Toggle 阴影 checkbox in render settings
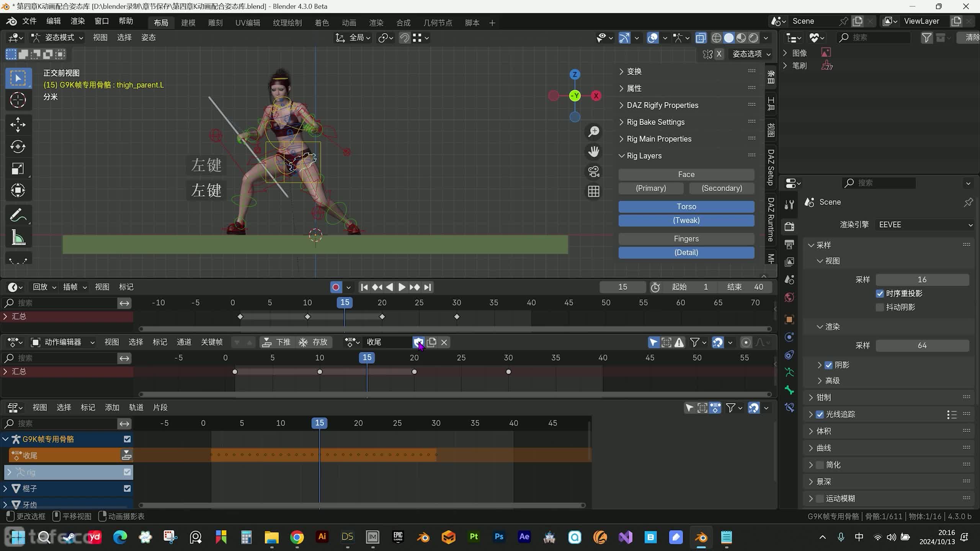Screen dimensions: 980x551 click(x=829, y=365)
